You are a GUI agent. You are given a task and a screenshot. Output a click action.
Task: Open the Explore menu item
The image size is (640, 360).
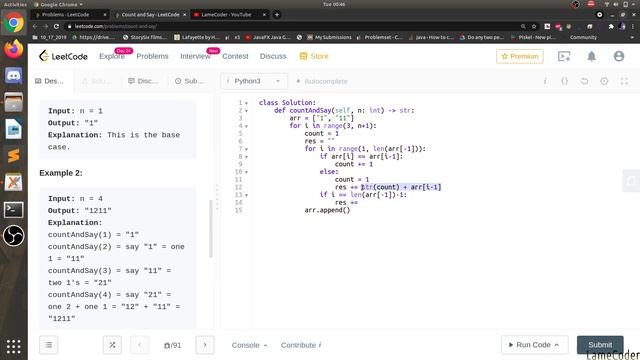click(x=112, y=56)
